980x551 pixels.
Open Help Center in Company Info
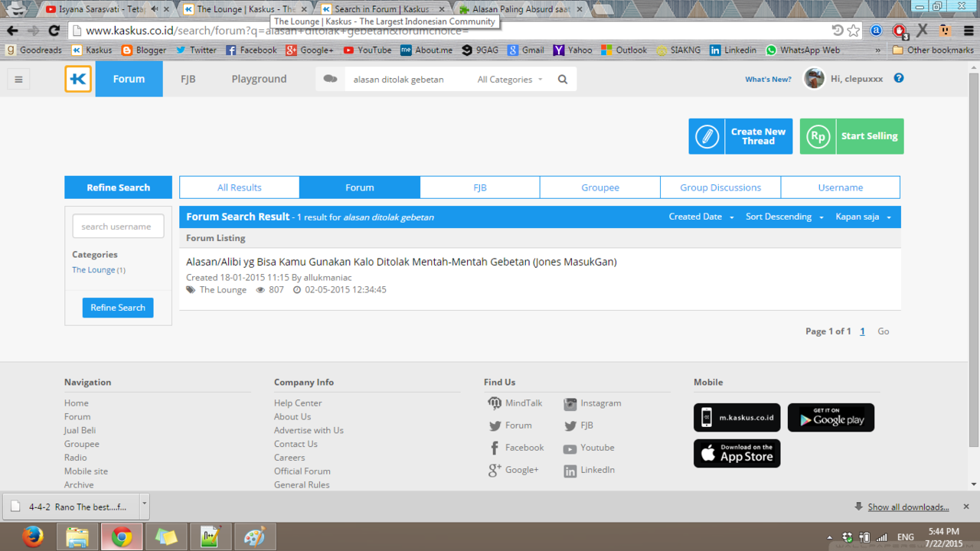coord(298,403)
